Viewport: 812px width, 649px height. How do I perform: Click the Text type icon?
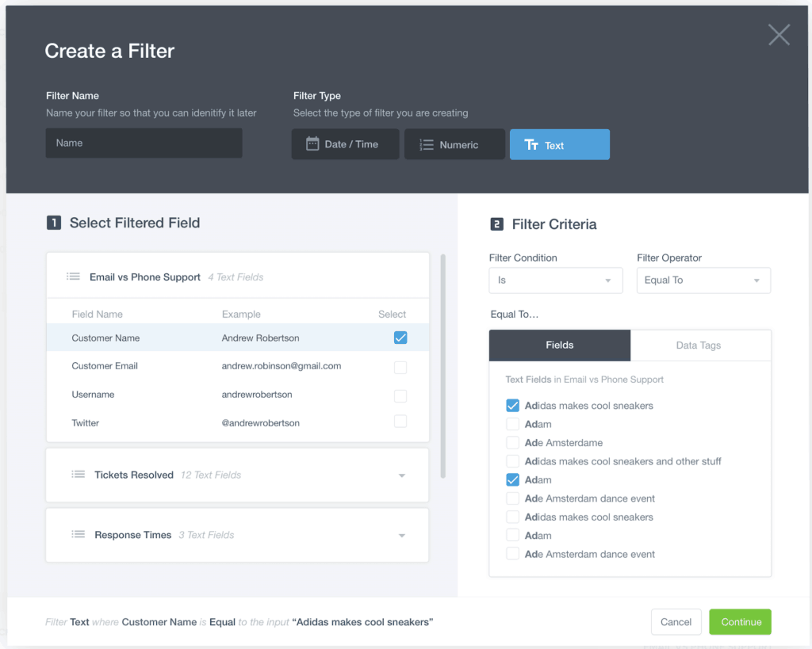[x=531, y=145]
